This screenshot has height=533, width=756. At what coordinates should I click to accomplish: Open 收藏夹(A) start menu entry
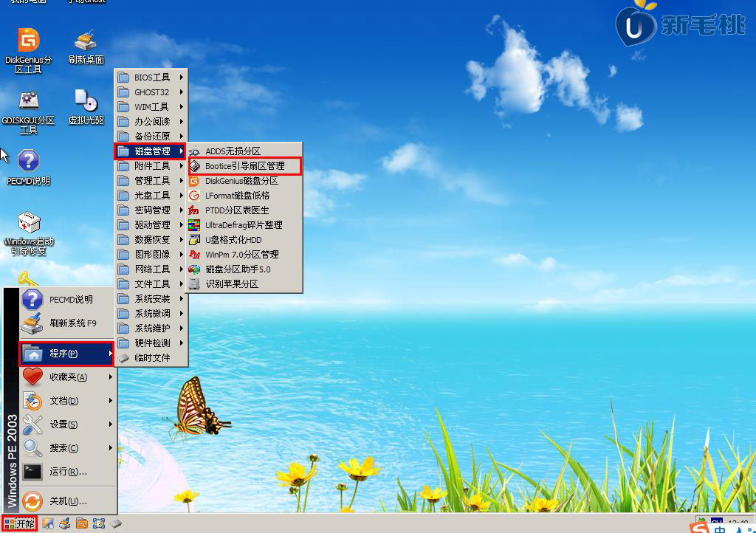click(x=67, y=376)
